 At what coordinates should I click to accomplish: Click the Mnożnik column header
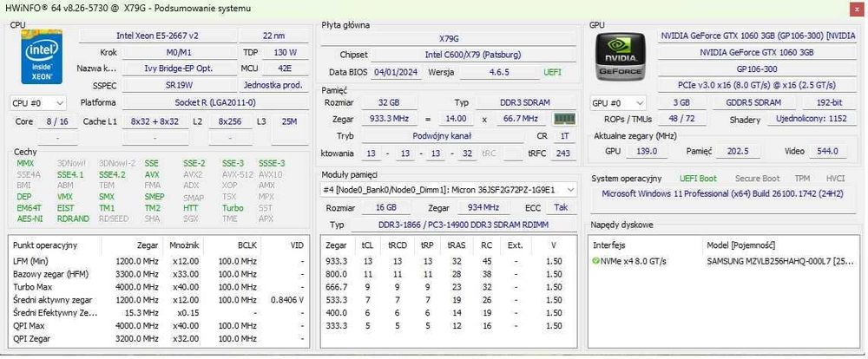coord(184,245)
